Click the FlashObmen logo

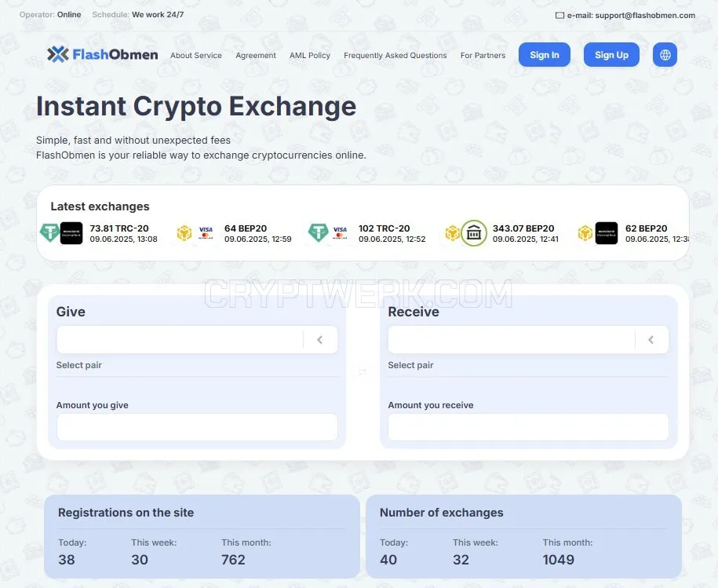tap(103, 54)
